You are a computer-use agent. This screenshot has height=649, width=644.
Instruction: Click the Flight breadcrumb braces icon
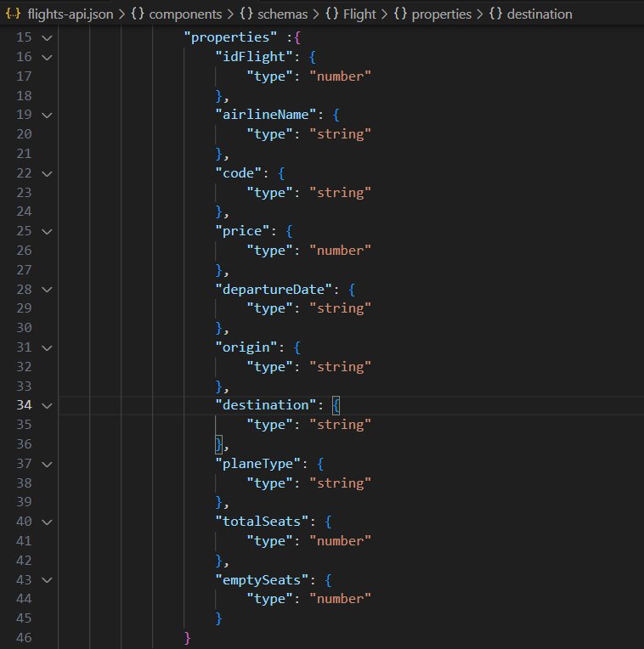(332, 14)
